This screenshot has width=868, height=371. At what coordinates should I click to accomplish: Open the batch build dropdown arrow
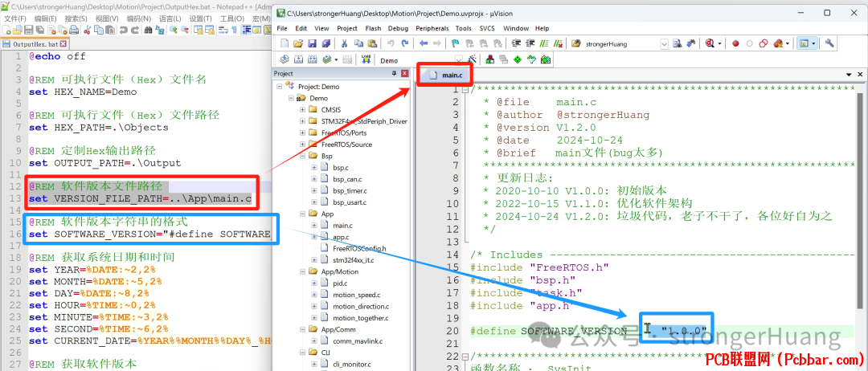(x=336, y=59)
